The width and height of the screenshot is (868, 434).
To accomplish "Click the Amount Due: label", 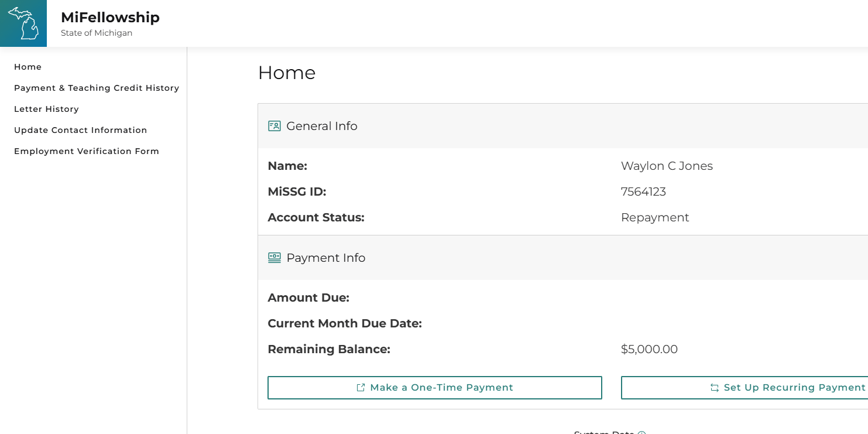I will 308,298.
